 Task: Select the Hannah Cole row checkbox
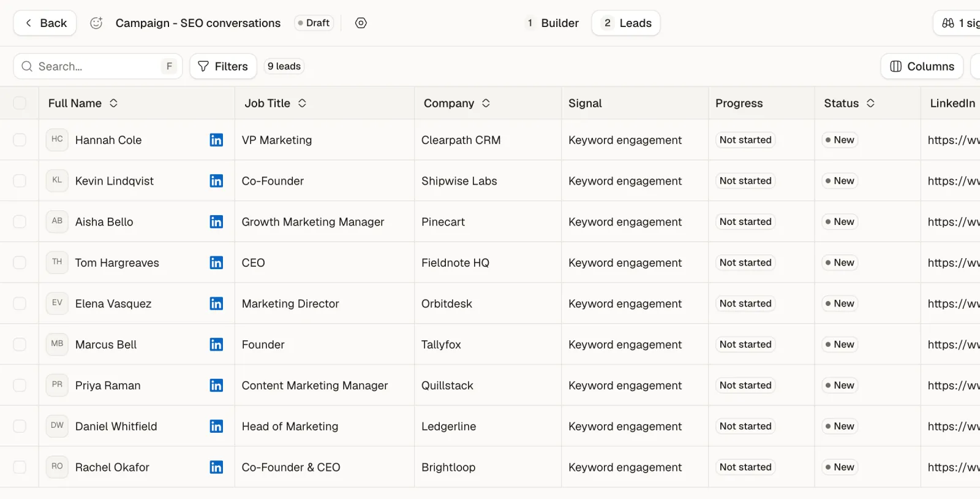[x=20, y=140]
